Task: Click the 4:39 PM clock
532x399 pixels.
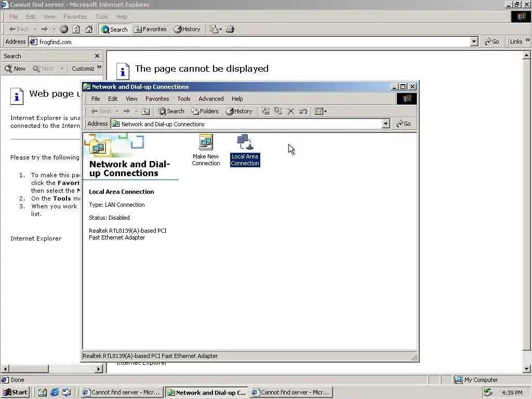Action: click(512, 393)
